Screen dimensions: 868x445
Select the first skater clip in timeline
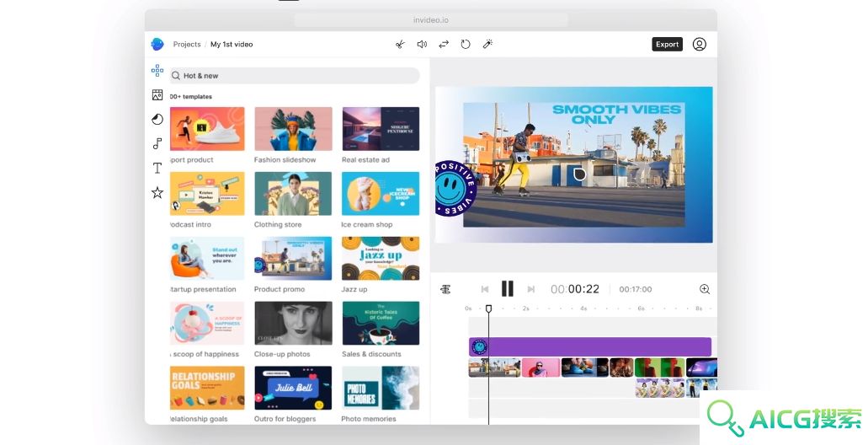click(494, 367)
